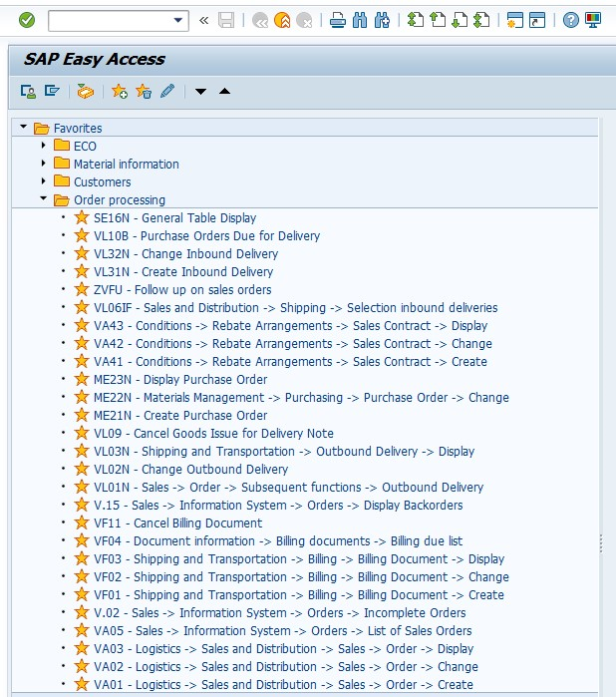Select VA05 List of Sales Orders entry

tap(283, 631)
